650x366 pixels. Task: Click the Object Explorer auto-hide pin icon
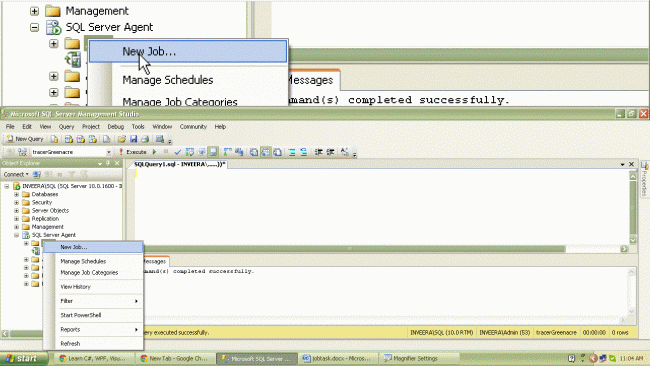point(108,164)
